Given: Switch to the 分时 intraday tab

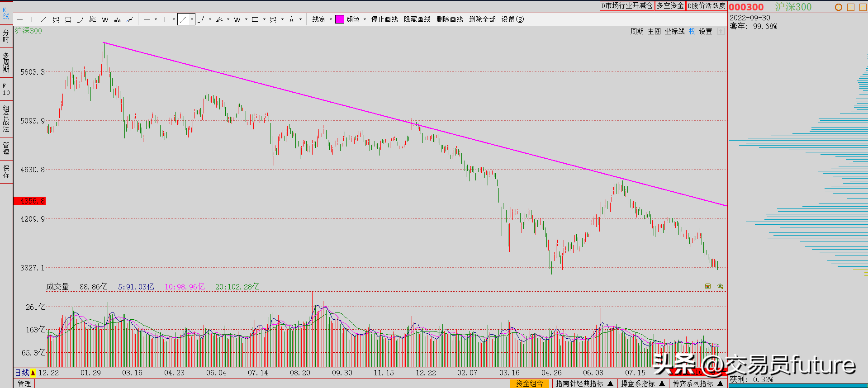Looking at the screenshot, I should 6,36.
